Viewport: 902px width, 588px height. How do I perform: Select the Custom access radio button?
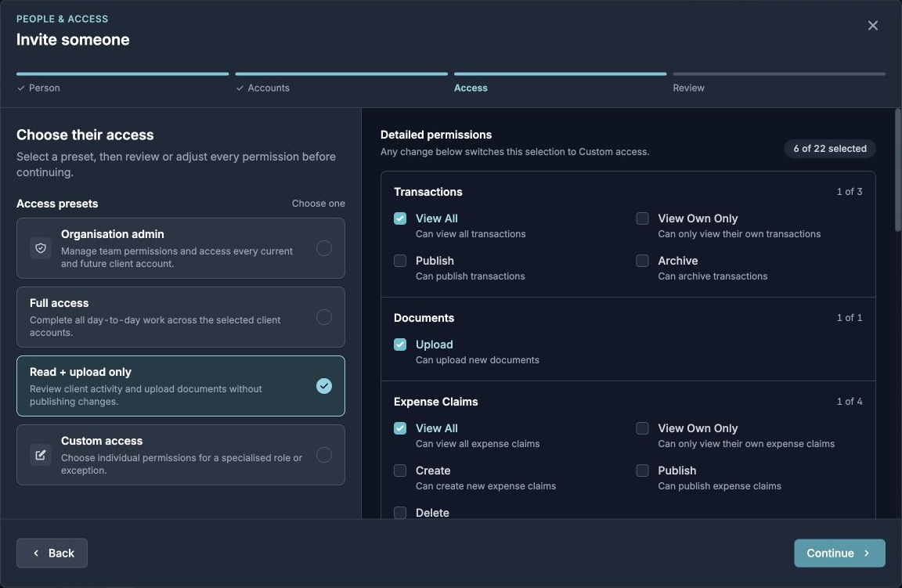pos(324,455)
